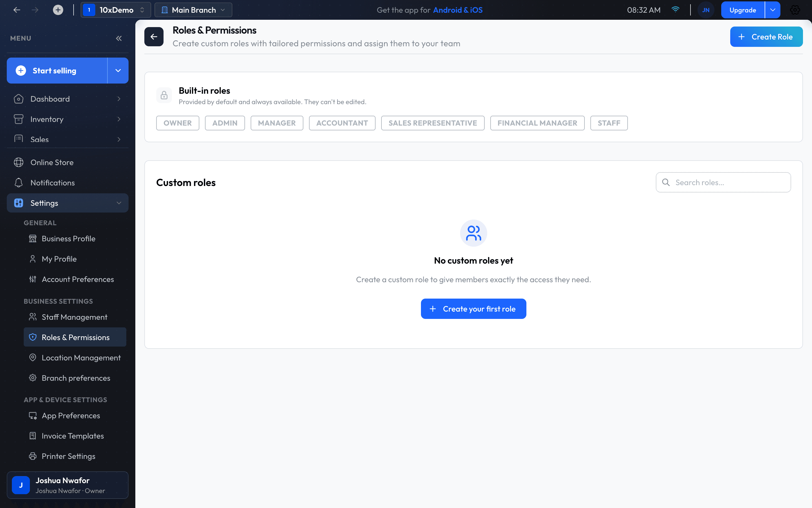Open Printer Settings page
Viewport: 812px width, 508px height.
(x=75, y=456)
